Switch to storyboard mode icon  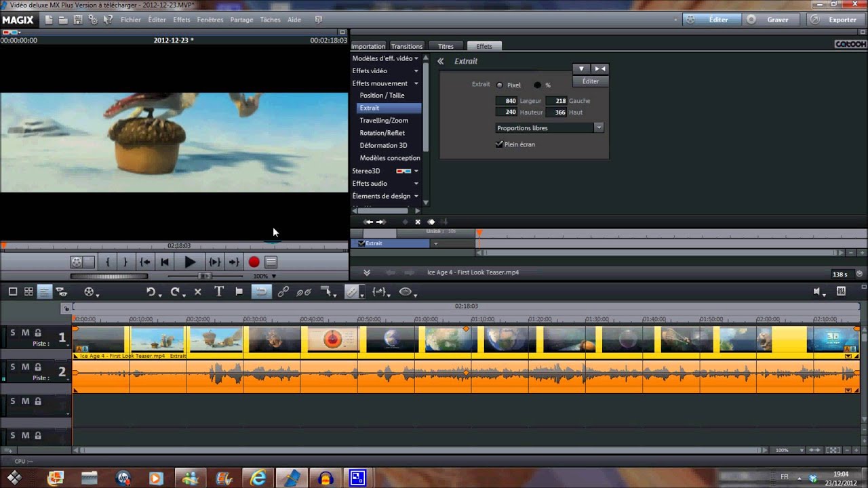pos(12,291)
